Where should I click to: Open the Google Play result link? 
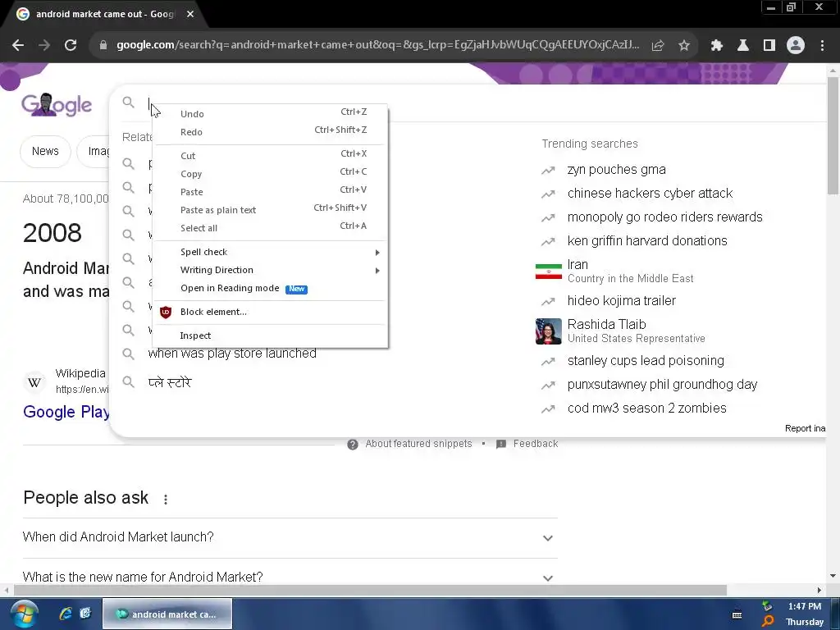tap(66, 412)
